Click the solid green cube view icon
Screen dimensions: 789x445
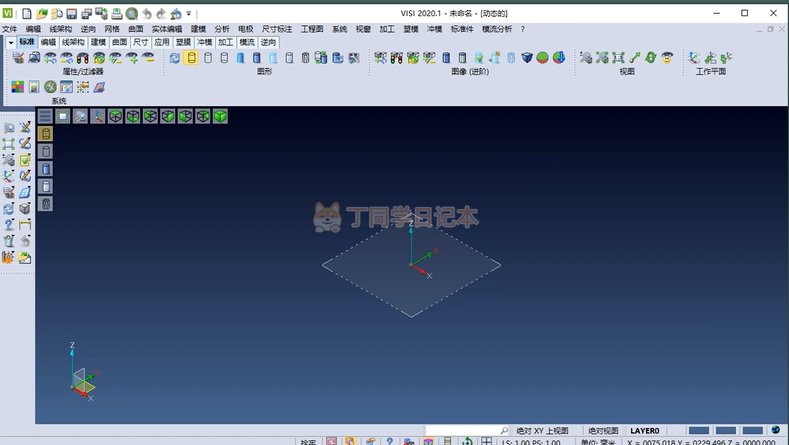point(220,117)
